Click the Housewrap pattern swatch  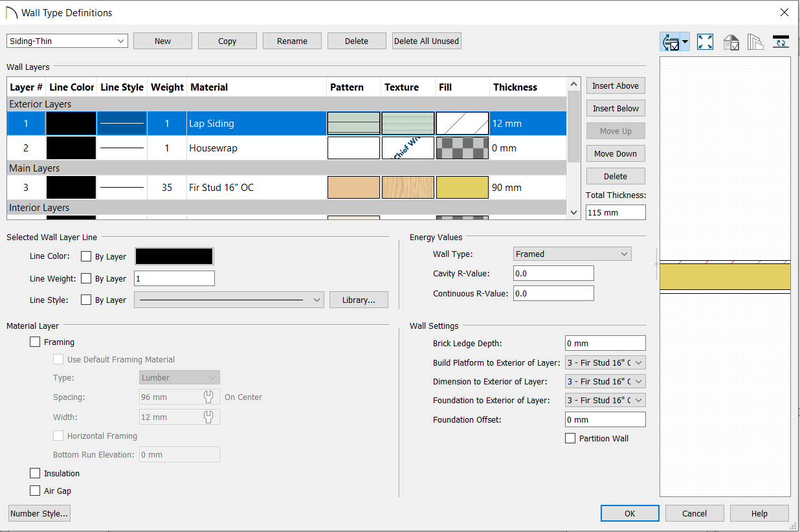(353, 148)
